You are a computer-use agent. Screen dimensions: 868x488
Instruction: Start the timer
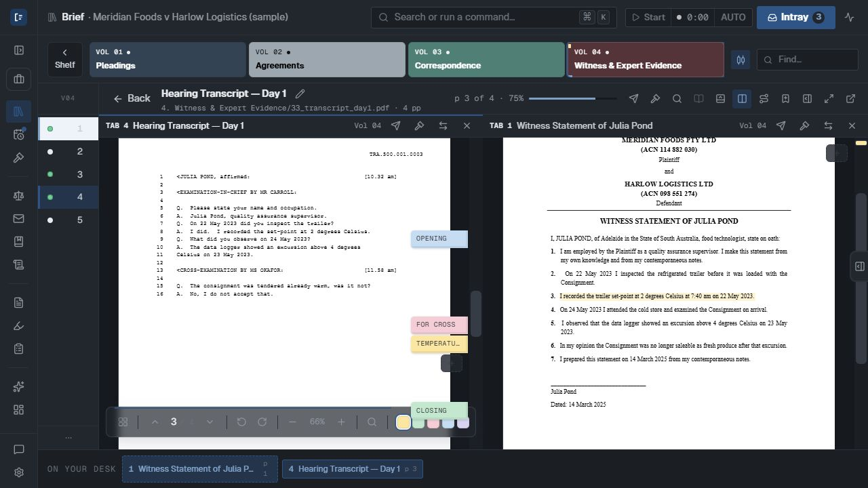point(648,17)
